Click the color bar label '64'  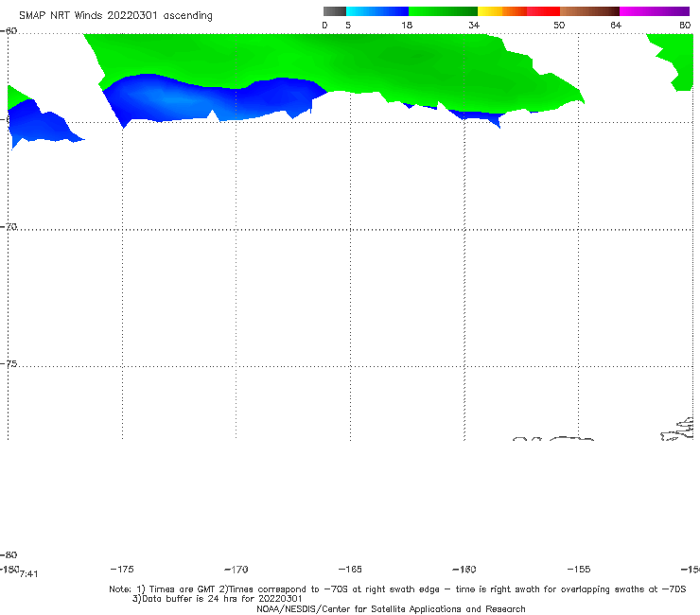pyautogui.click(x=616, y=26)
